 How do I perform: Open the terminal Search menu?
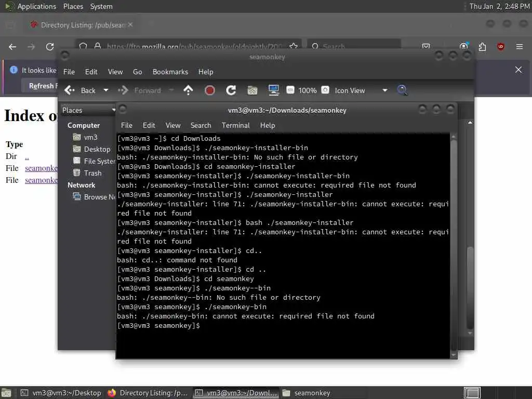[x=201, y=126]
